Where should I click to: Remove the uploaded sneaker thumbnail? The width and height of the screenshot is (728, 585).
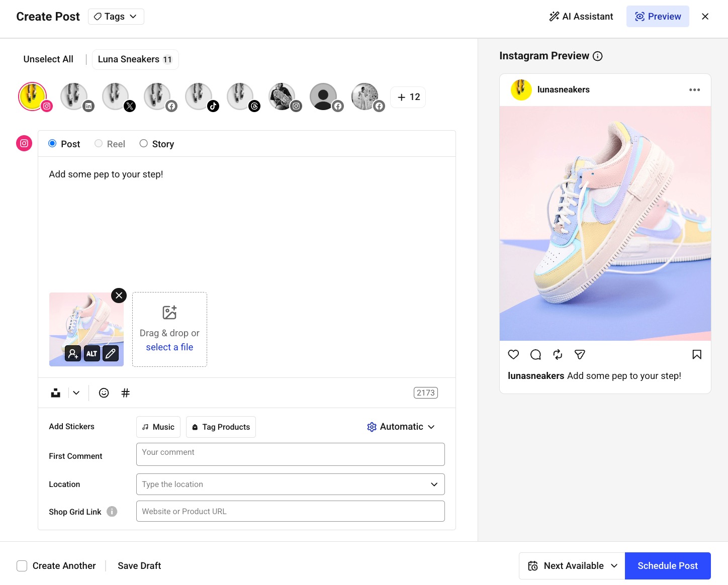[x=119, y=295]
